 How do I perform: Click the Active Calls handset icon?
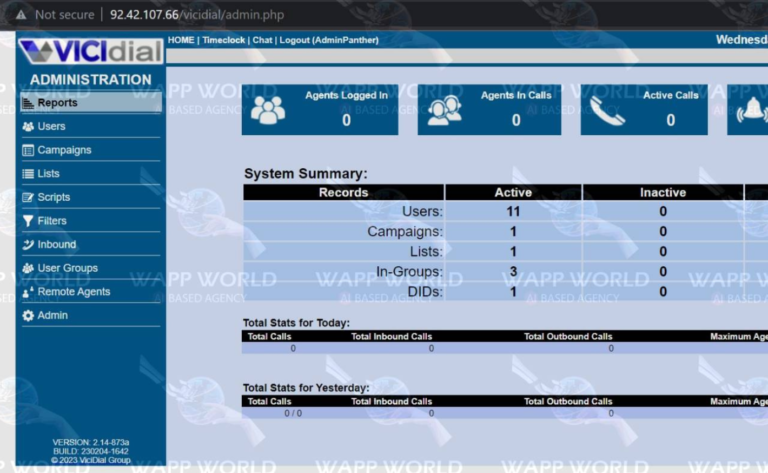(607, 110)
